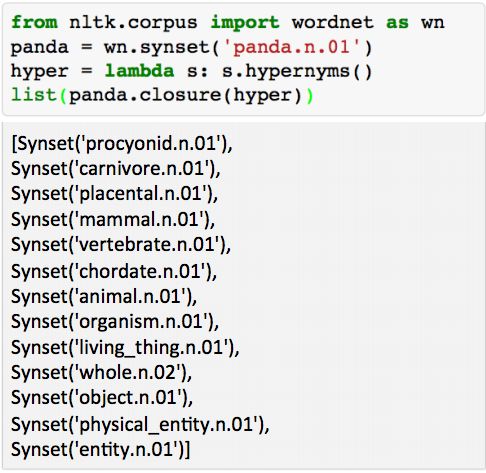Place cursor on 'nltk.corpus' in the import line
This screenshot has height=473, width=486.
[133, 23]
